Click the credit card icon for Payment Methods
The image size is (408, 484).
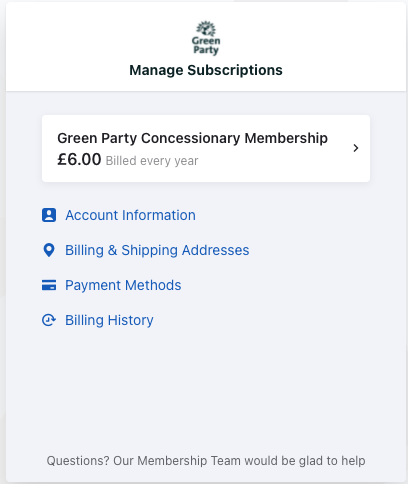pyautogui.click(x=49, y=285)
